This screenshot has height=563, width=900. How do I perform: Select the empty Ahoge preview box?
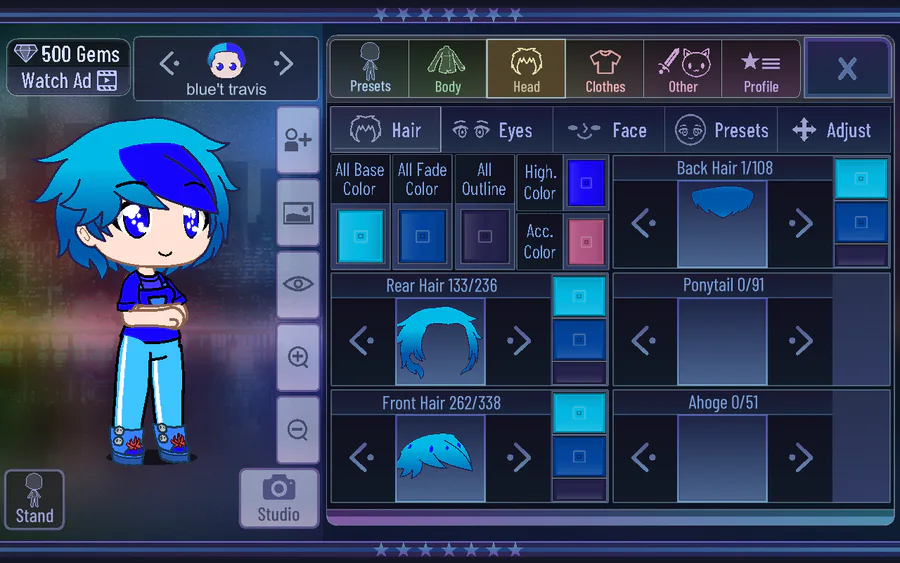tap(722, 459)
